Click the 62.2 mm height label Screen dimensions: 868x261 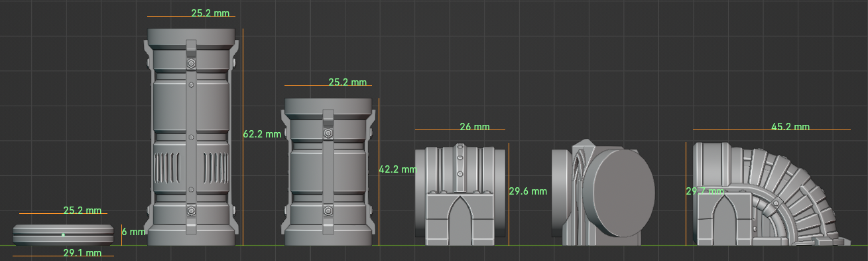point(262,134)
